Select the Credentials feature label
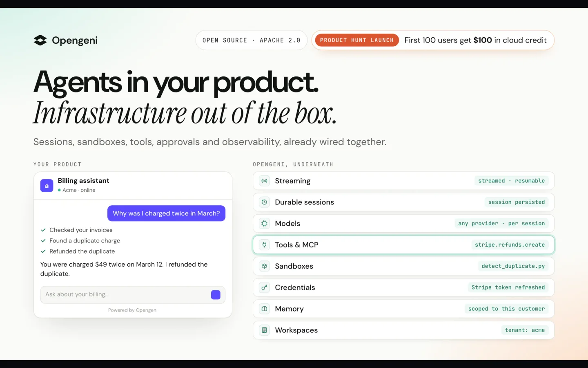This screenshot has height=368, width=588. (295, 287)
